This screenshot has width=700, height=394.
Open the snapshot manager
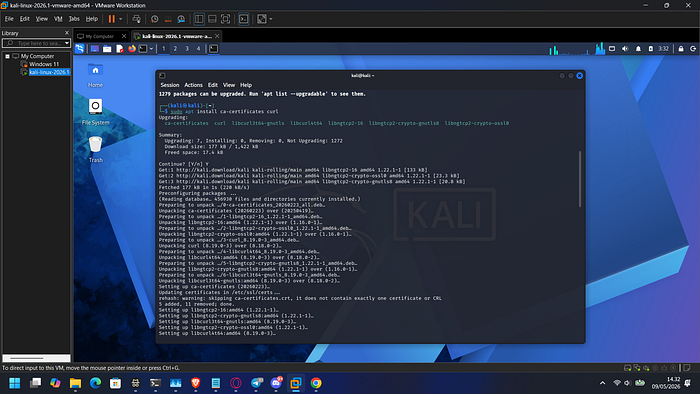pyautogui.click(x=181, y=19)
